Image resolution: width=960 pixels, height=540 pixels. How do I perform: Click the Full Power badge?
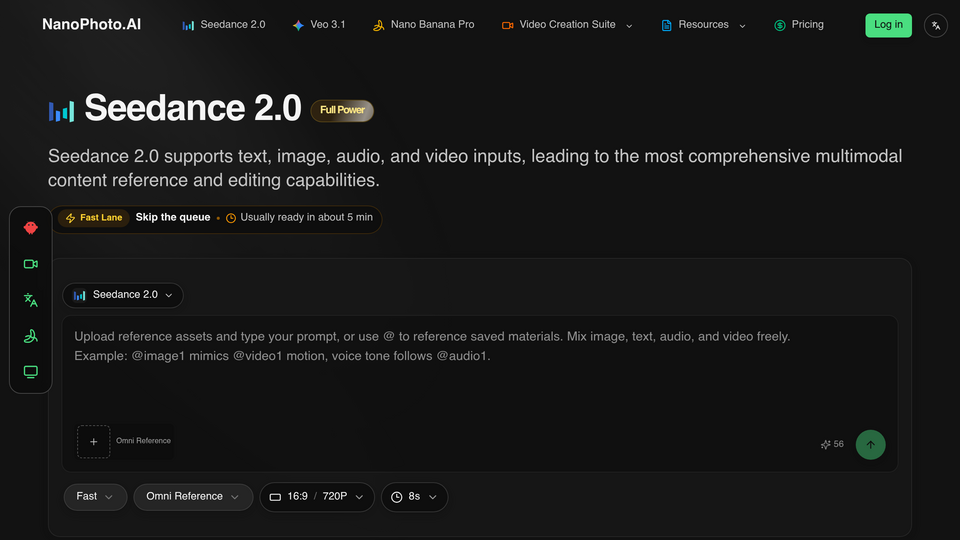(x=342, y=110)
